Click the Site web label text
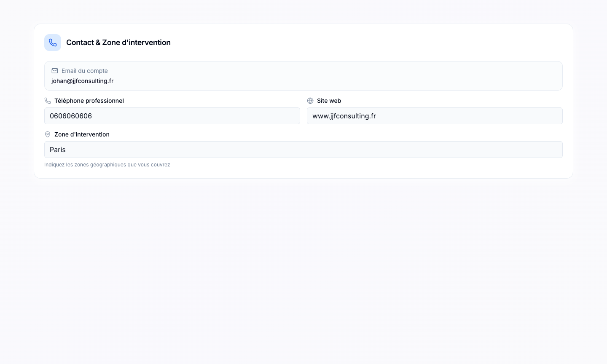 tap(329, 101)
